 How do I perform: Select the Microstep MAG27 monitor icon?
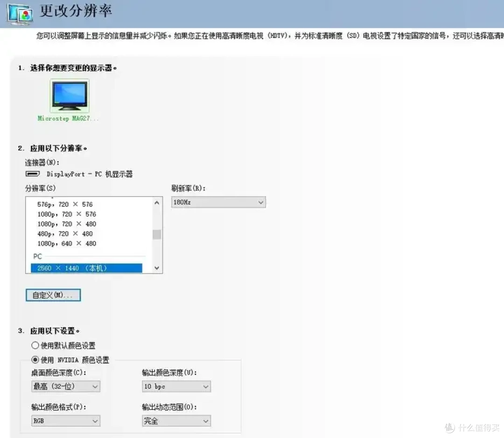click(70, 96)
